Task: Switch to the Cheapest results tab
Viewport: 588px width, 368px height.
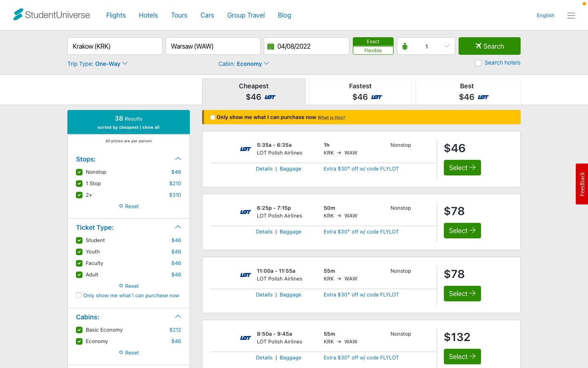Action: (254, 92)
